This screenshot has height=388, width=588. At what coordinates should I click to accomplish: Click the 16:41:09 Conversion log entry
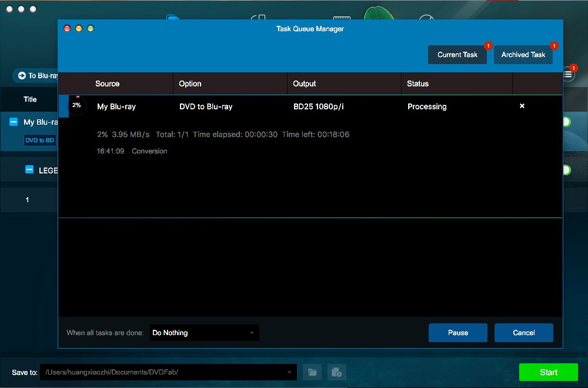(x=132, y=151)
